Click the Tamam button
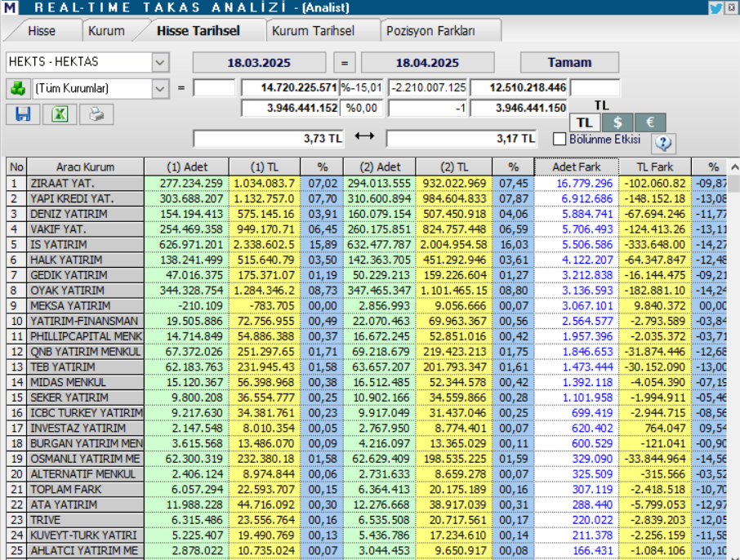This screenshot has width=740, height=560. pos(569,62)
